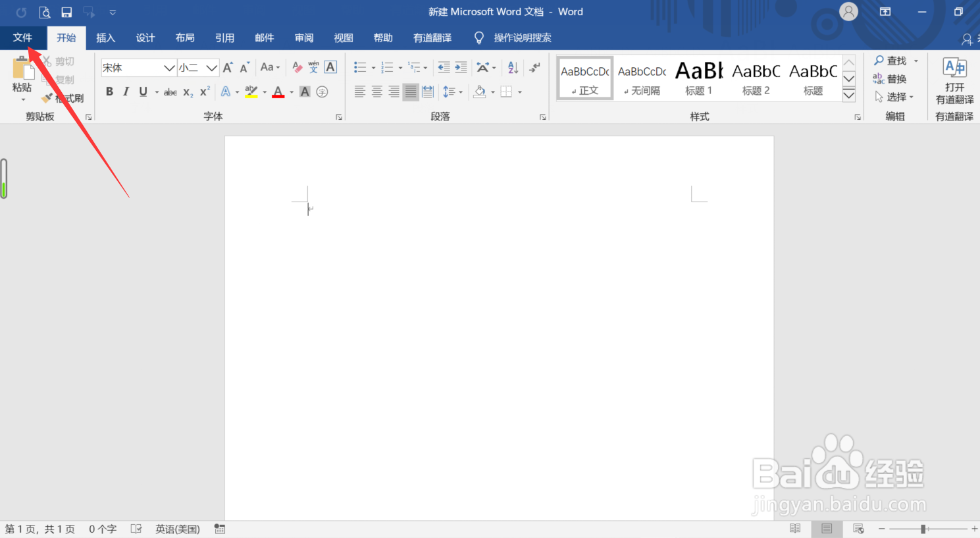Open the font dialog launcher

point(339,117)
